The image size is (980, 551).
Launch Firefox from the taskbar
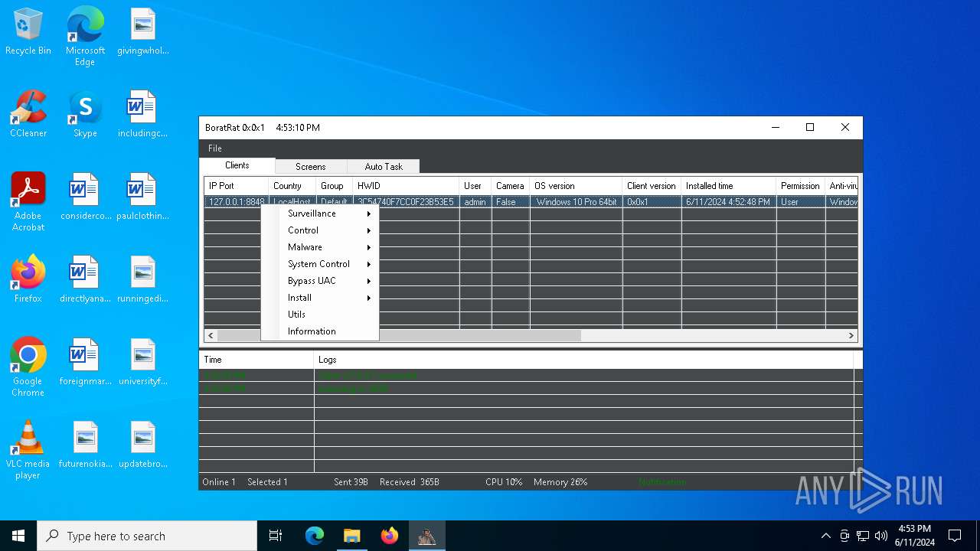[390, 536]
